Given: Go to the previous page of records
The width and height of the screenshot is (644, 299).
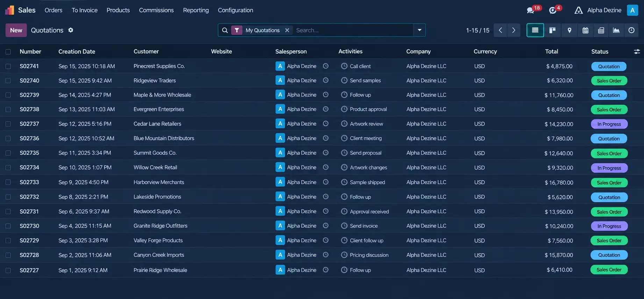Looking at the screenshot, I should point(500,30).
